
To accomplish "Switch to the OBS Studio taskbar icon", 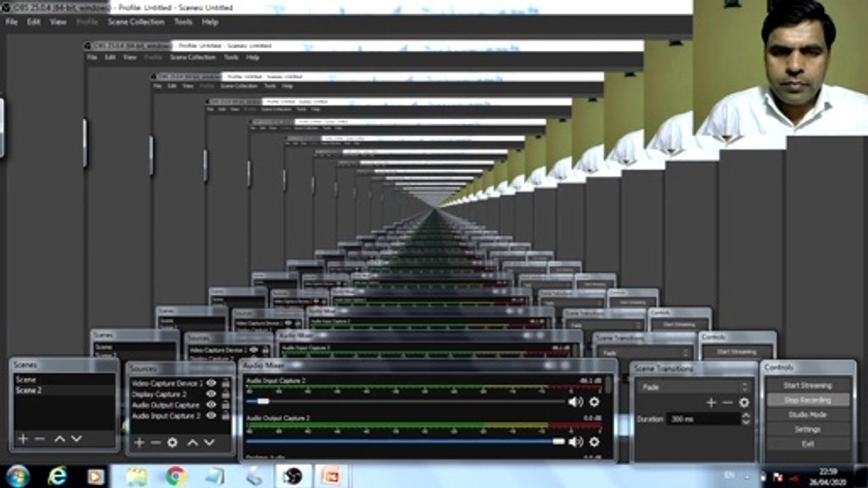I will pyautogui.click(x=293, y=476).
